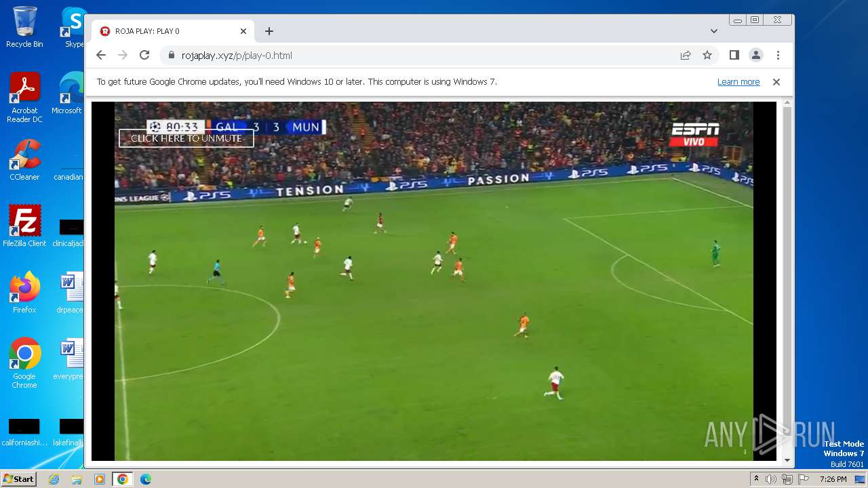Expand the tab search chevron

(x=714, y=31)
